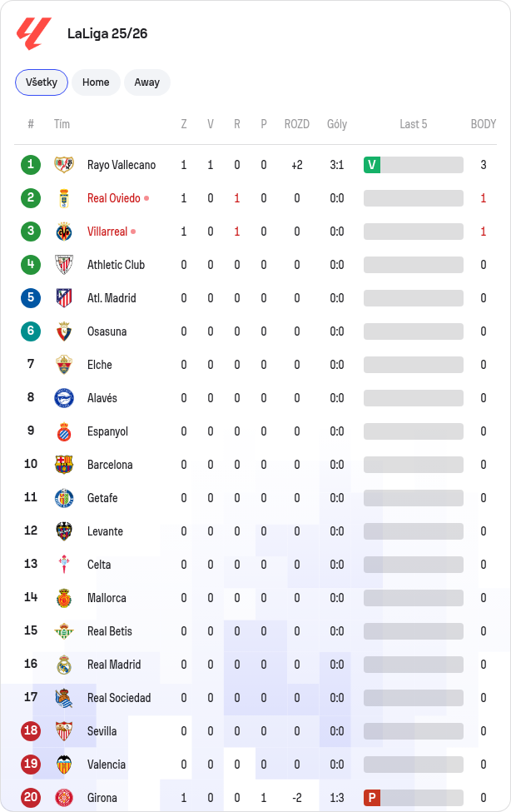This screenshot has width=511, height=812.
Task: Click the Sevilla team name
Action: pyautogui.click(x=102, y=731)
